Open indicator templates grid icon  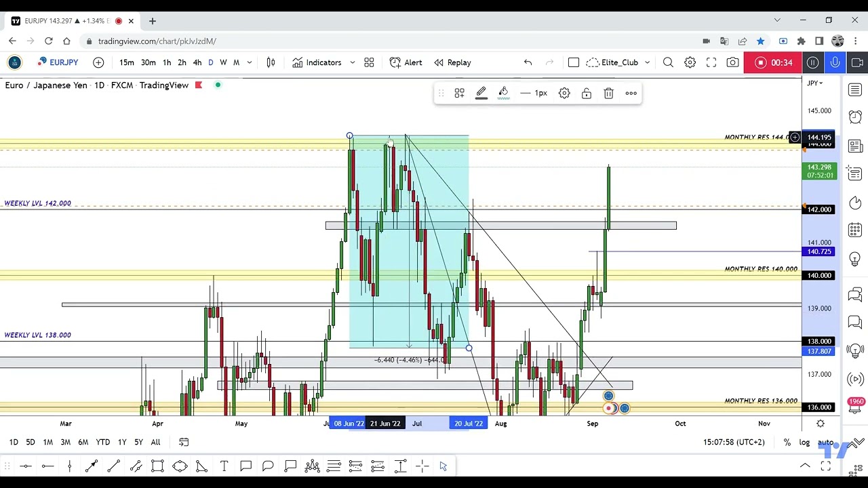pos(369,62)
